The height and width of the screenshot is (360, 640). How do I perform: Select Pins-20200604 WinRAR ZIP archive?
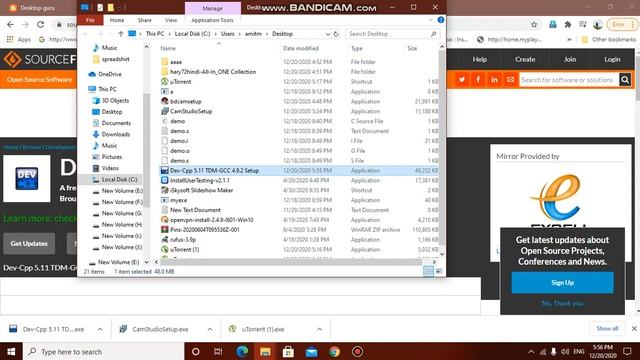(x=204, y=230)
